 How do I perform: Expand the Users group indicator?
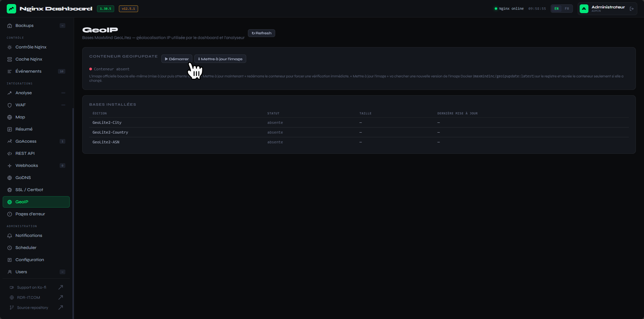[x=62, y=272]
